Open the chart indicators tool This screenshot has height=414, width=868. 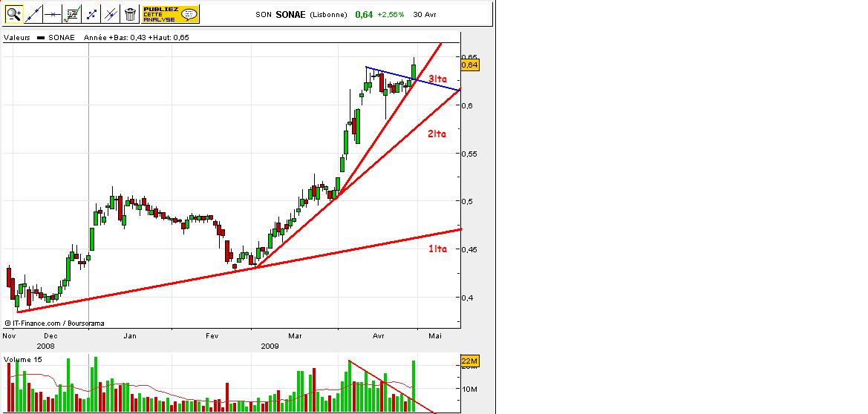coord(72,14)
